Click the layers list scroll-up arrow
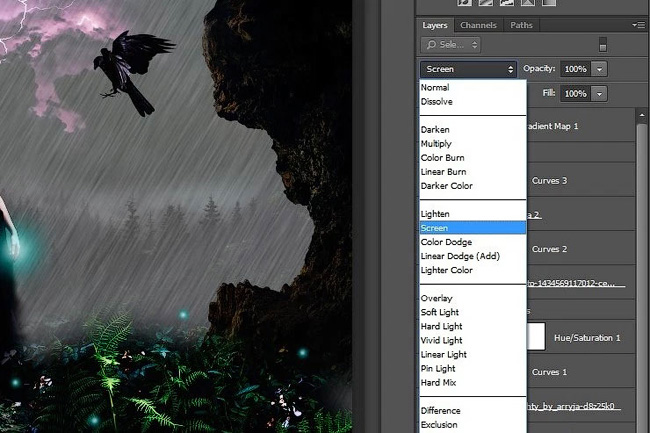The image size is (650, 433). [642, 115]
